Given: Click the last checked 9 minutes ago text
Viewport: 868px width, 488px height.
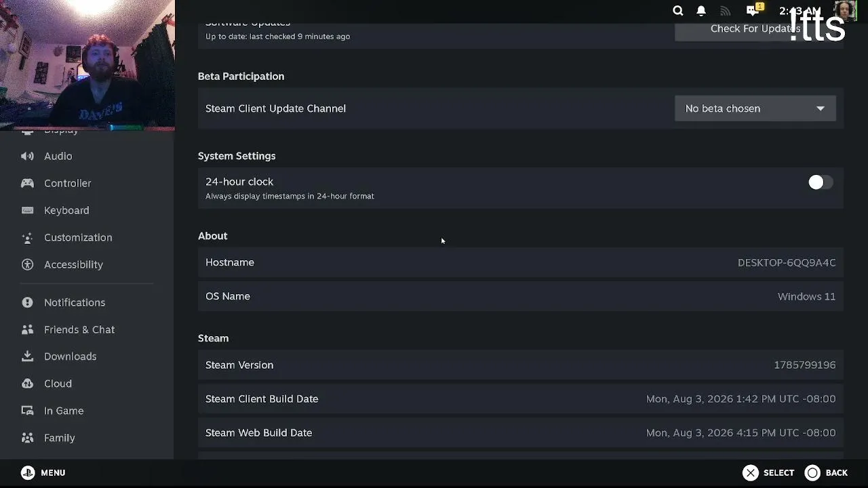Looking at the screenshot, I should point(278,37).
